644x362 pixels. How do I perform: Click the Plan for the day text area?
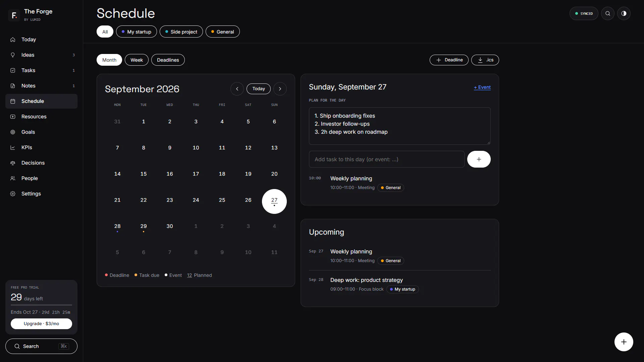click(x=399, y=126)
